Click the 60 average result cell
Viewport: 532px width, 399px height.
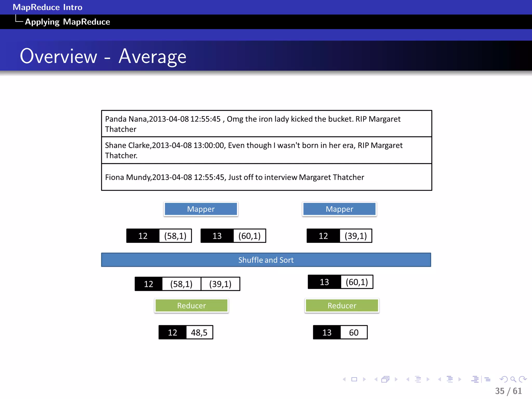click(x=354, y=332)
